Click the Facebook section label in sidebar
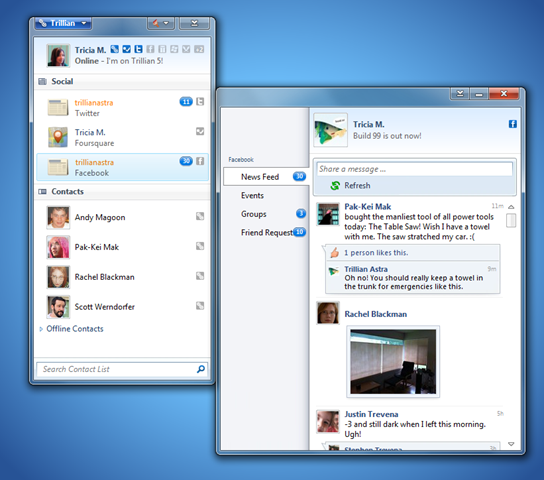Screen dimensions: 544x480 pos(241,160)
